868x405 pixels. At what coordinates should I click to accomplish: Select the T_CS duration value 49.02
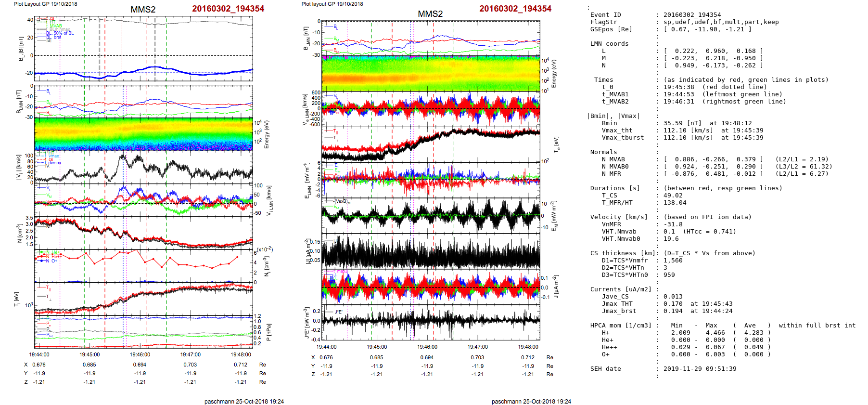pos(673,196)
